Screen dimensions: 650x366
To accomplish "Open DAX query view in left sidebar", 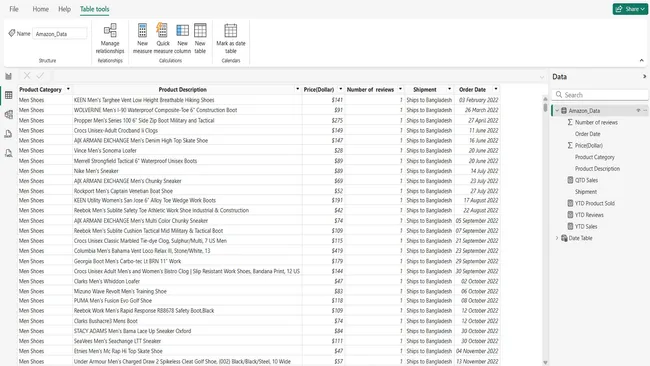I will pos(8,133).
